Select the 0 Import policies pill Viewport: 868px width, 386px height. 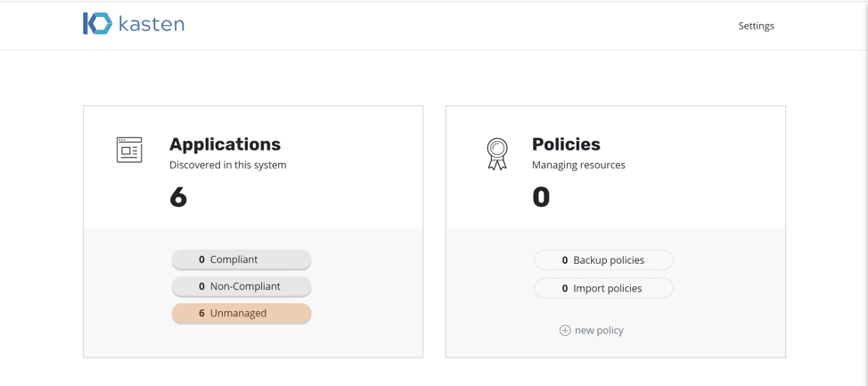[603, 289]
